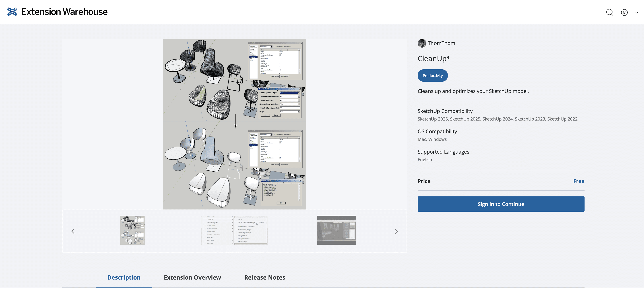Click the CleanUp³ extension title

(x=433, y=59)
